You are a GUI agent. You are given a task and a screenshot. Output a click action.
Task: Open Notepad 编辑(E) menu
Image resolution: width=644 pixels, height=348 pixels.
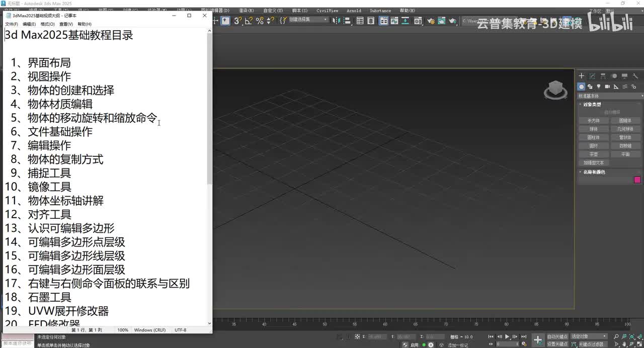[x=30, y=24]
